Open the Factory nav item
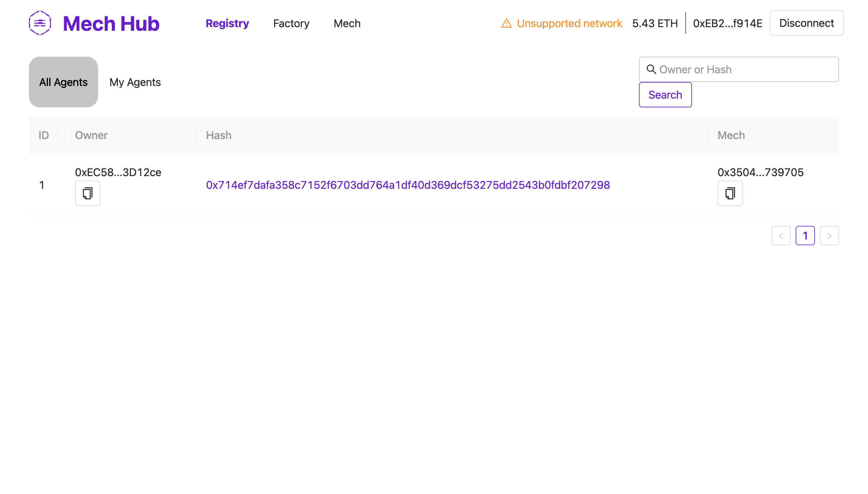The width and height of the screenshot is (868, 494). click(291, 23)
